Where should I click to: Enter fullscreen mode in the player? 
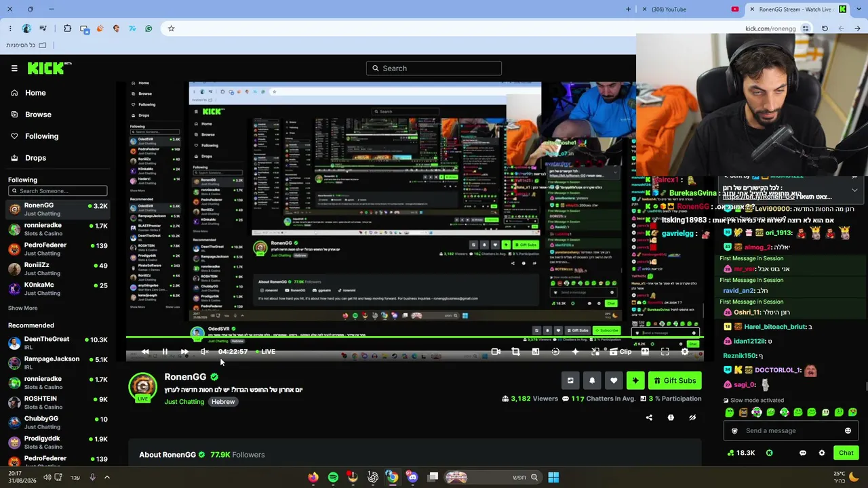click(x=665, y=352)
